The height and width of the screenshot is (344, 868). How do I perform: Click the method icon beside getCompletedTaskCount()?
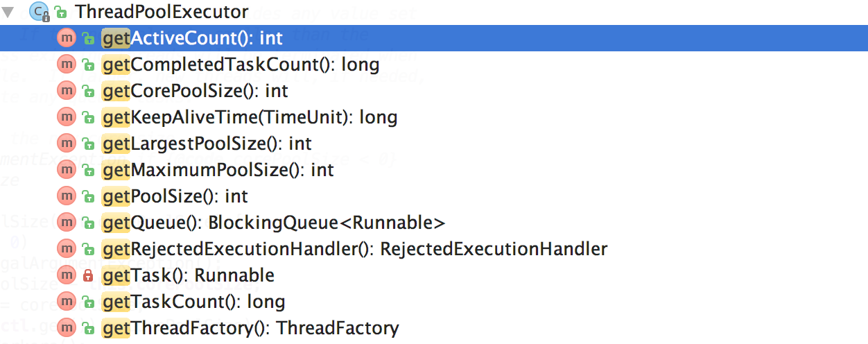(67, 65)
